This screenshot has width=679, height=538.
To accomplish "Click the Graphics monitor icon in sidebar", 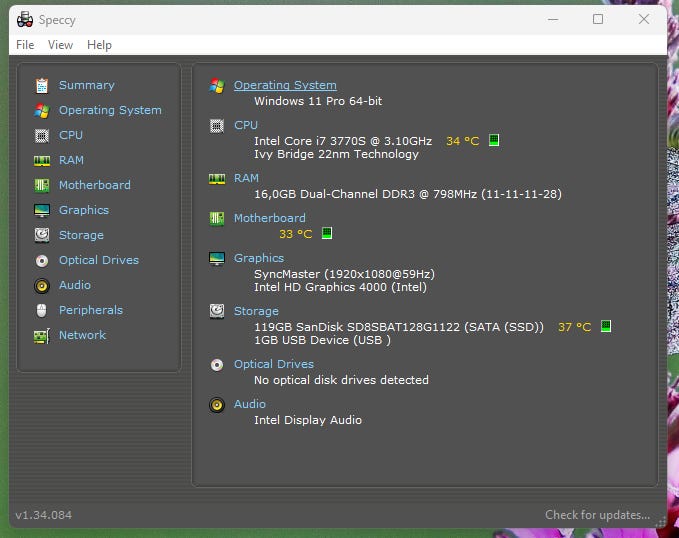I will pyautogui.click(x=42, y=211).
